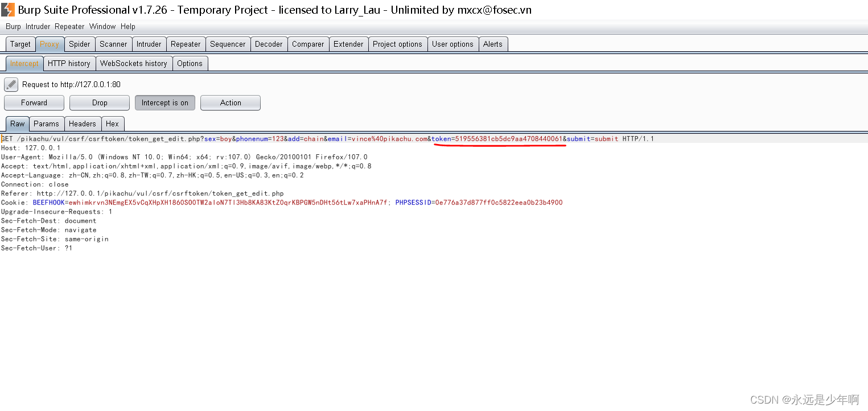This screenshot has height=411, width=868.
Task: Go to the Intruder tool tab
Action: pos(149,44)
